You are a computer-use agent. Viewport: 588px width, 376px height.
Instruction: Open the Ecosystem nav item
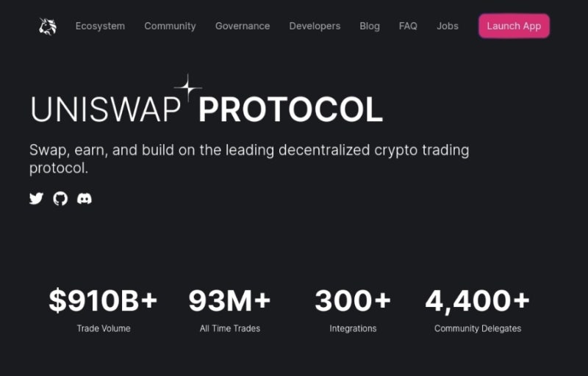pyautogui.click(x=100, y=26)
